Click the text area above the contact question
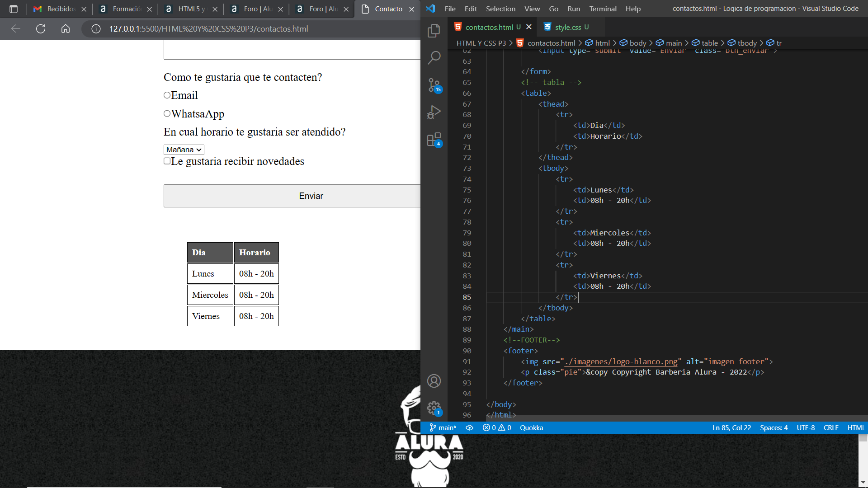The image size is (868, 488). click(292, 50)
